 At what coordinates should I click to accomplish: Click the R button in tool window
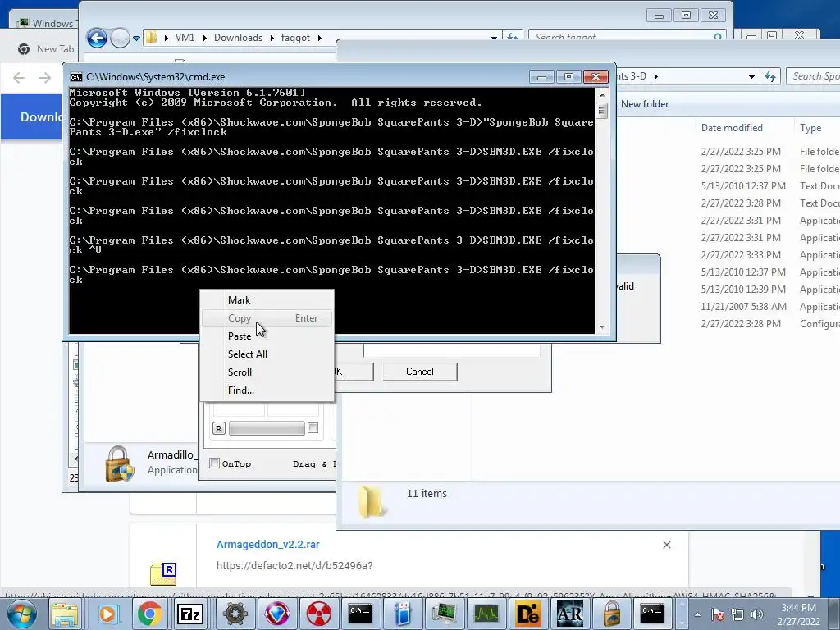click(218, 428)
